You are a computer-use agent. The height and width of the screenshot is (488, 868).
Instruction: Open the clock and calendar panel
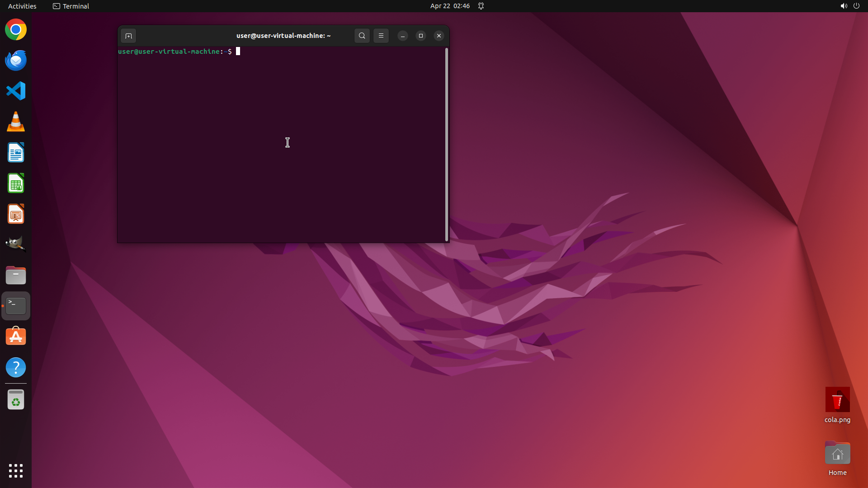click(449, 6)
